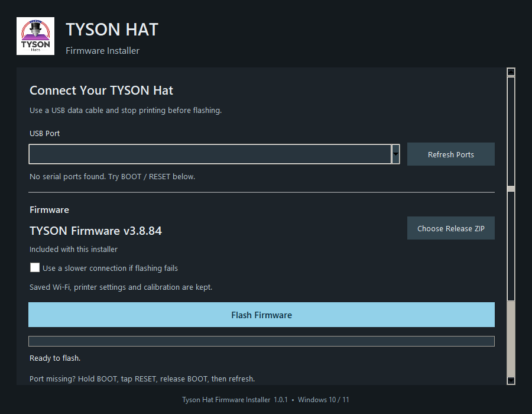Click the vertical scrollbar thumb
532x414 pixels.
tap(511, 189)
